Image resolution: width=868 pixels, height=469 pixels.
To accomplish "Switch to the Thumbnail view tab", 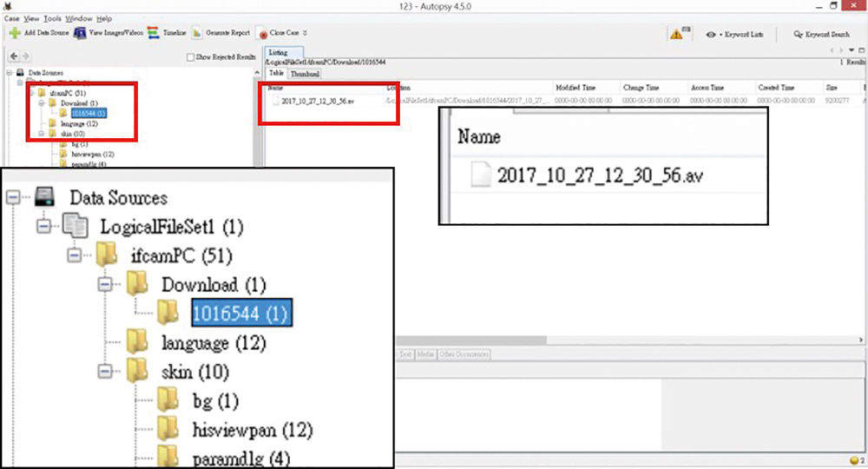I will pos(305,74).
